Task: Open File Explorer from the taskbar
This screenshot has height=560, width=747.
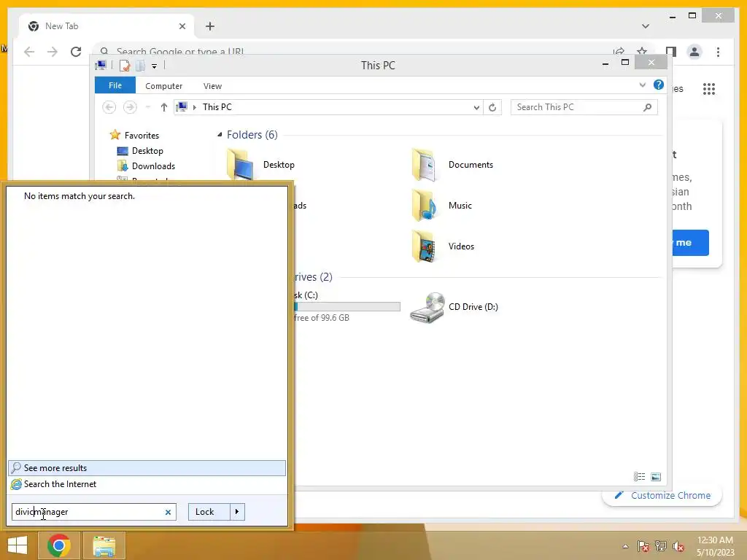Action: [104, 545]
